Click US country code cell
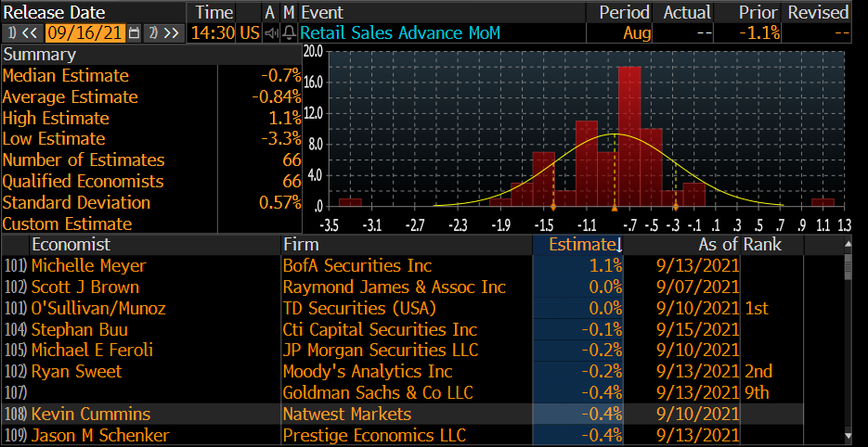Image resolution: width=868 pixels, height=447 pixels. 250,33
